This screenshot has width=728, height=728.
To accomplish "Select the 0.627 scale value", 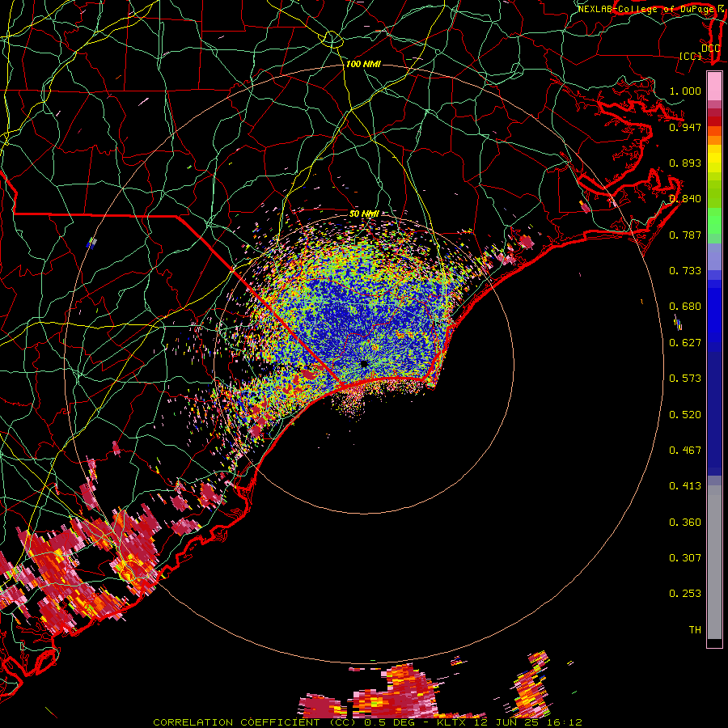I will click(x=685, y=343).
